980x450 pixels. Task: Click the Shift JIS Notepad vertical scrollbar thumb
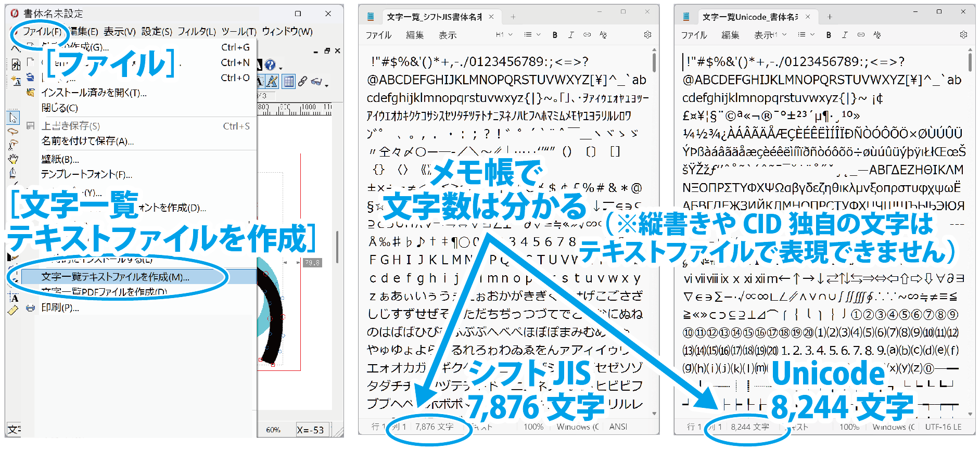pos(654,61)
